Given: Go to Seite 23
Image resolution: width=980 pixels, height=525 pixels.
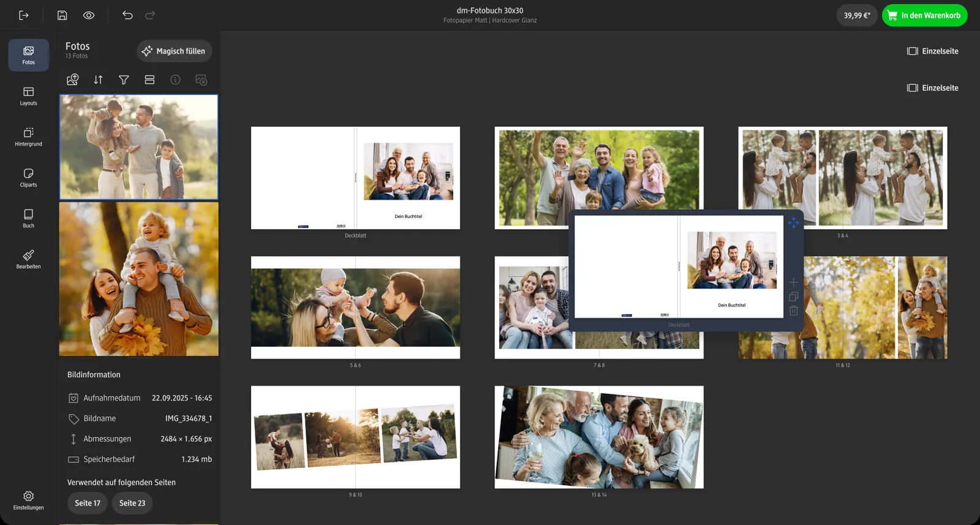Looking at the screenshot, I should [132, 503].
